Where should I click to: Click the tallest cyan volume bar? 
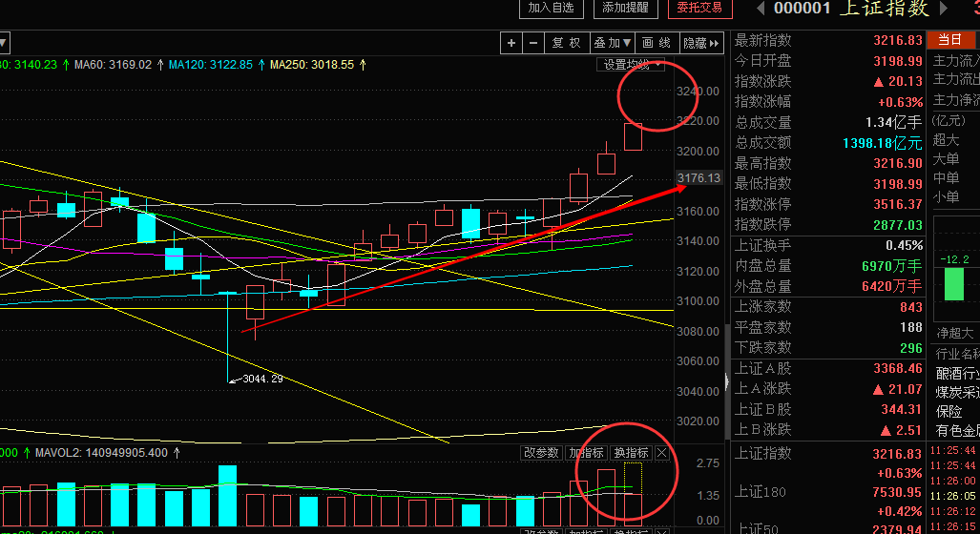coord(227,496)
